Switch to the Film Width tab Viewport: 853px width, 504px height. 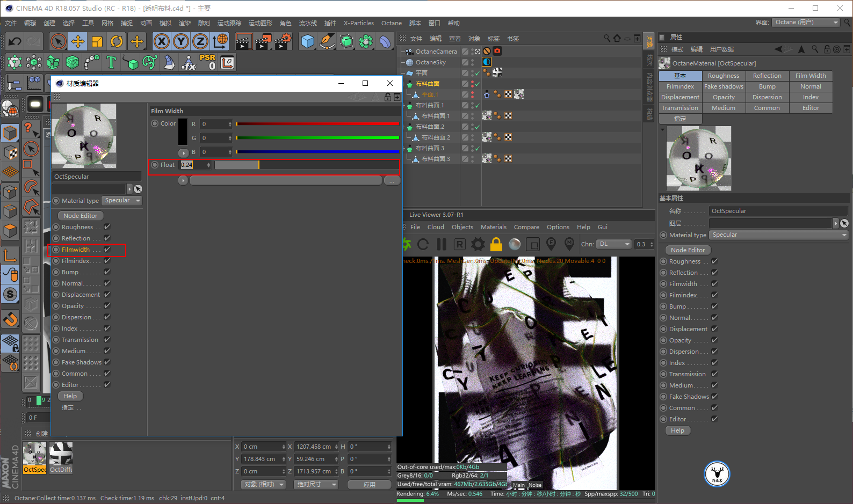coord(811,76)
